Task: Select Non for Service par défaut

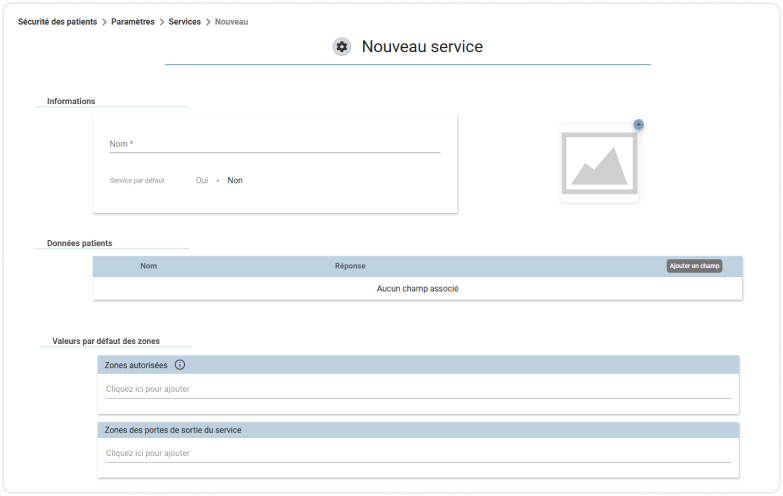Action: (x=235, y=180)
